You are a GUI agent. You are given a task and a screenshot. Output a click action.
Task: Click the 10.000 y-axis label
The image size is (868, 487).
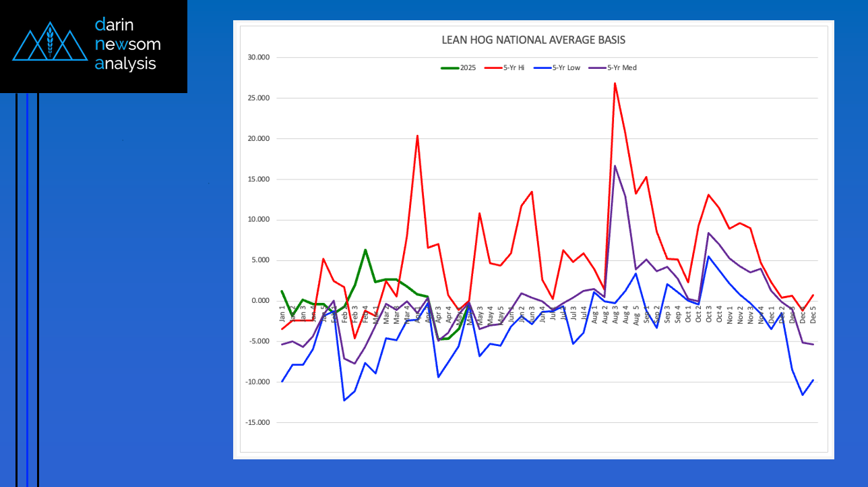click(259, 220)
